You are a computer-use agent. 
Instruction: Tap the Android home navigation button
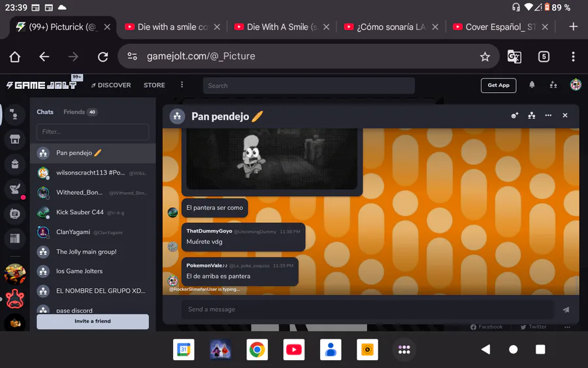coord(514,350)
